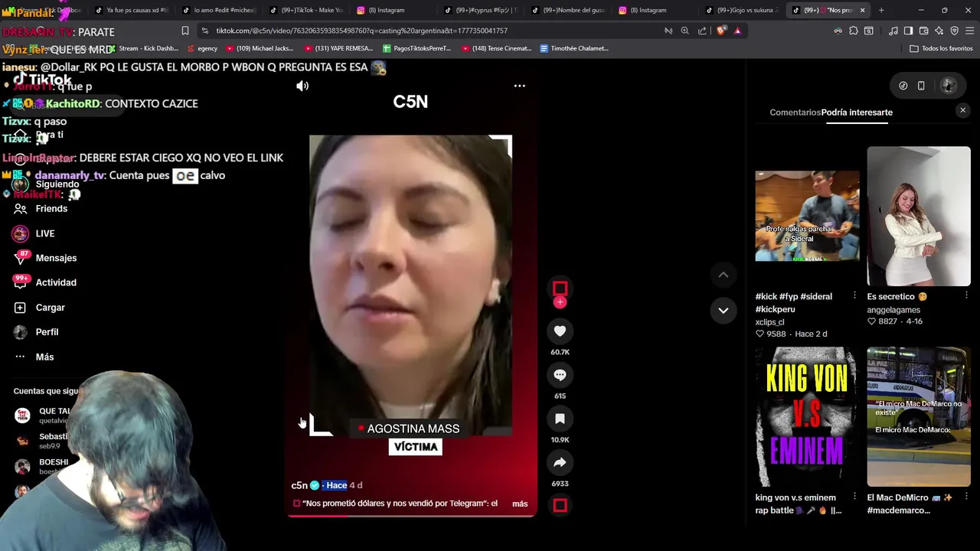Open a new browser tab with plus
Image resolution: width=980 pixels, height=551 pixels.
tap(881, 10)
